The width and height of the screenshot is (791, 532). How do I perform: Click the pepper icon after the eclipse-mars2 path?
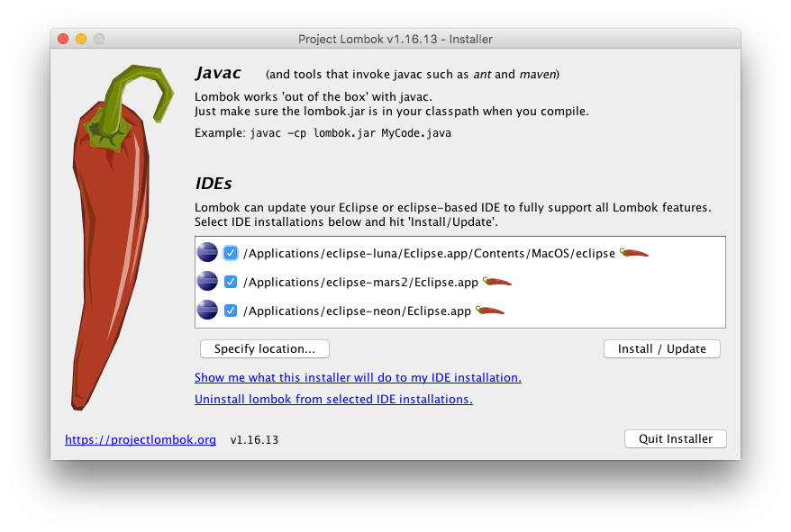[497, 281]
